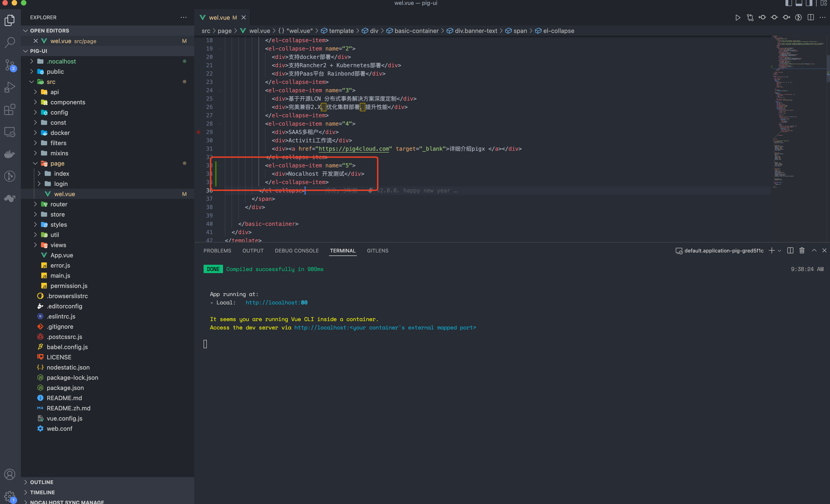Open the Nocalhost view in activity bar
The height and width of the screenshot is (504, 830).
point(10,198)
